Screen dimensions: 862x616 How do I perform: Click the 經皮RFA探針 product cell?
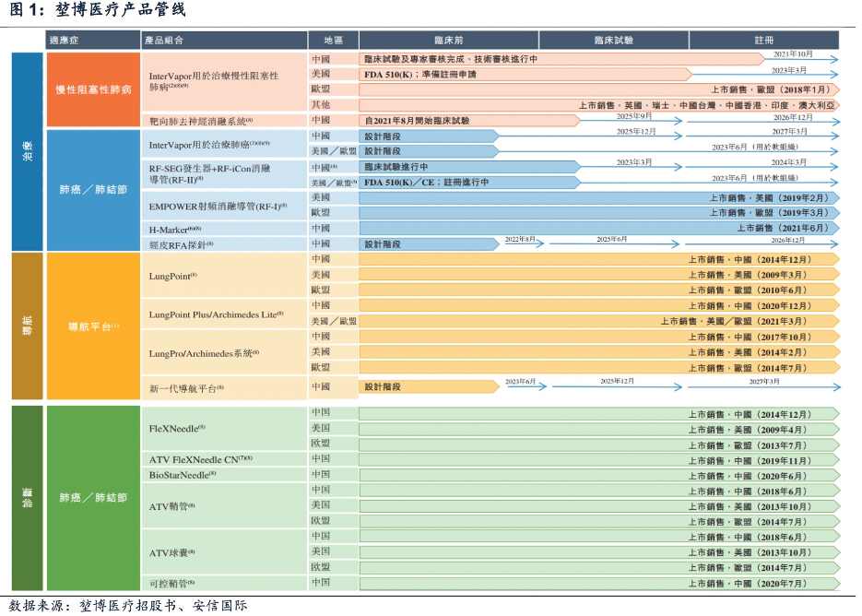(x=224, y=244)
